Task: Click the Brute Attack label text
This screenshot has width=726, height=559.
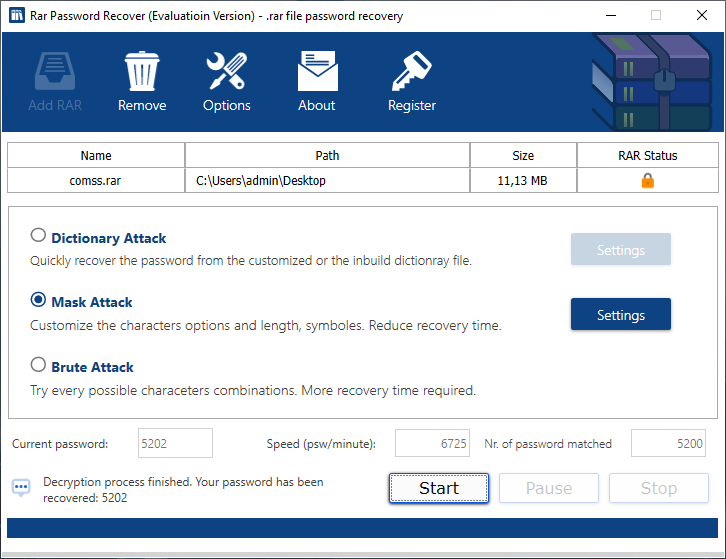Action: 92,367
